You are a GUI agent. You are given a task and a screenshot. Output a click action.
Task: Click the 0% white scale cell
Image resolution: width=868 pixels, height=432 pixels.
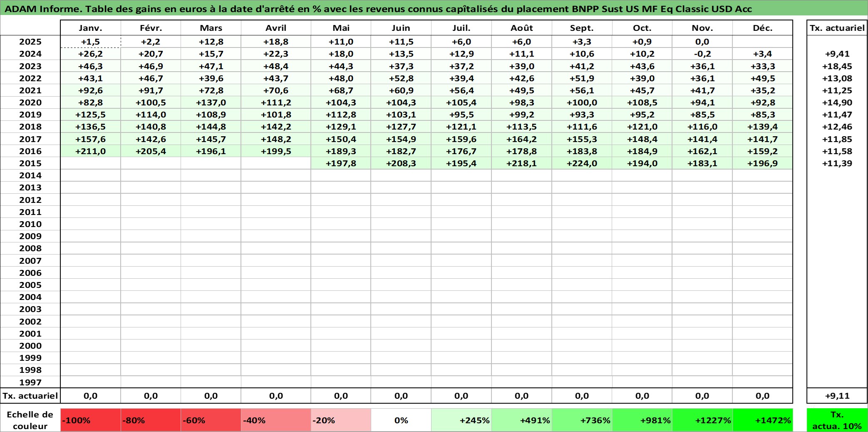401,420
